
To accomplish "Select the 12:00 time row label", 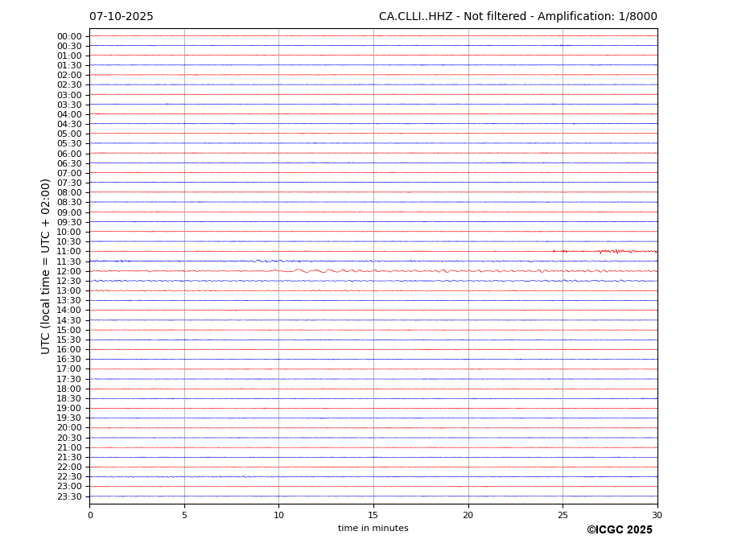I will point(68,271).
